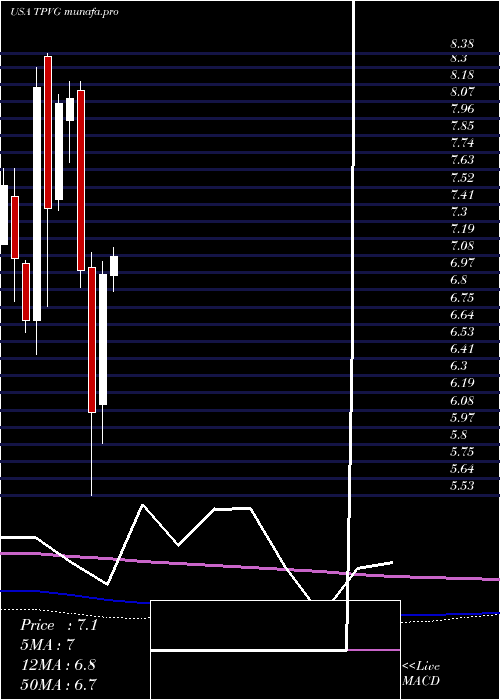Select the 6.97 price level label
The width and height of the screenshot is (500, 700).
(x=462, y=262)
